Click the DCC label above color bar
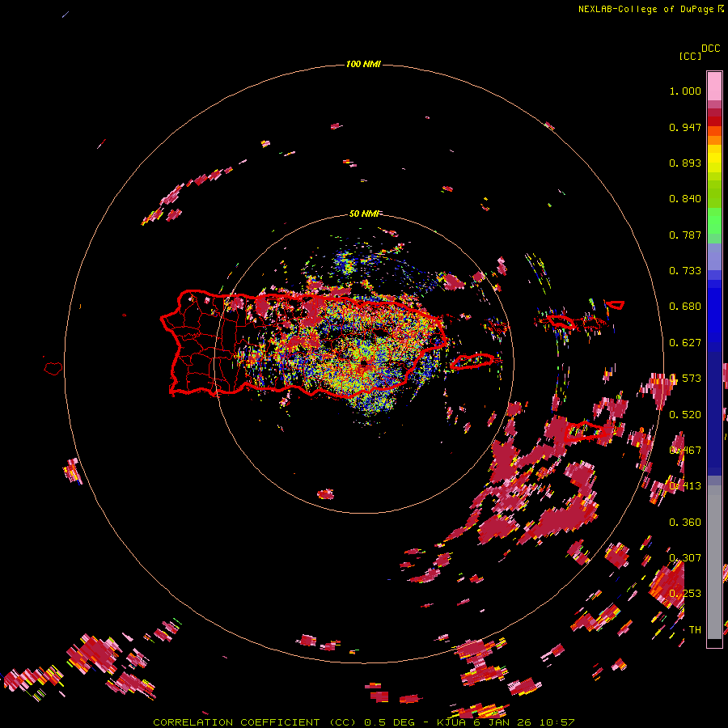 pyautogui.click(x=711, y=49)
